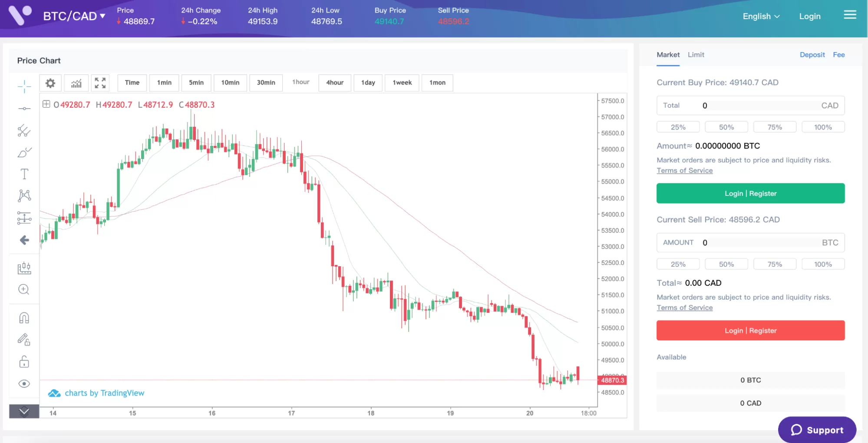Open the Support chat button

[x=817, y=430]
